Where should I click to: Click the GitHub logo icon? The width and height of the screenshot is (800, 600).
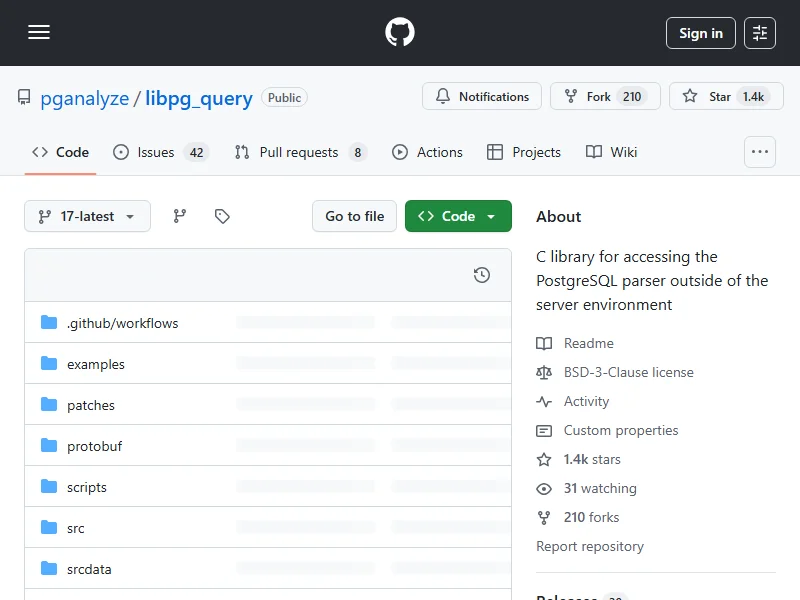[x=400, y=33]
